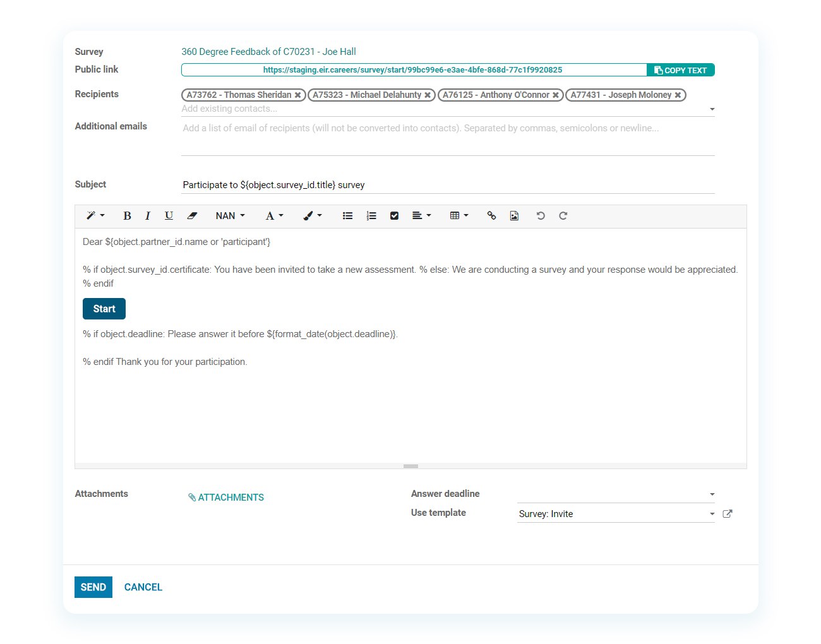Toggle bold formatting
The width and height of the screenshot is (821, 644).
(127, 216)
